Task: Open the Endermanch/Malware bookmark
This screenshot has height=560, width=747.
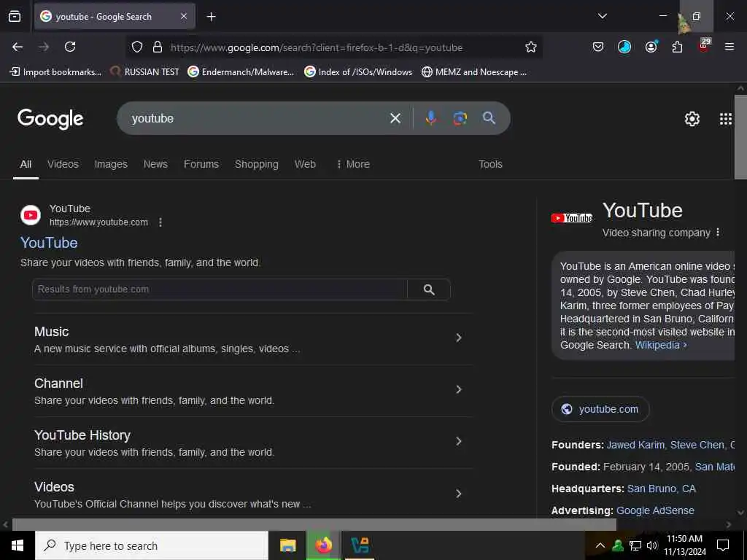Action: tap(241, 72)
